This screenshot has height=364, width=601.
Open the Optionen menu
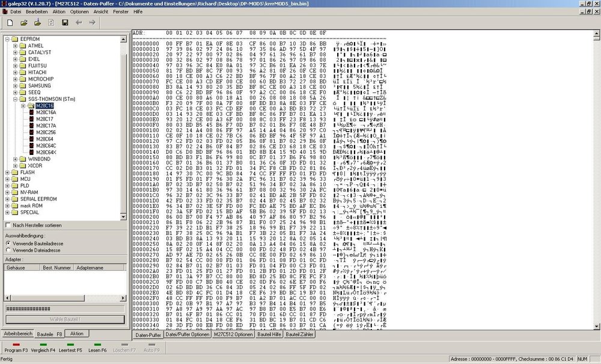click(79, 11)
